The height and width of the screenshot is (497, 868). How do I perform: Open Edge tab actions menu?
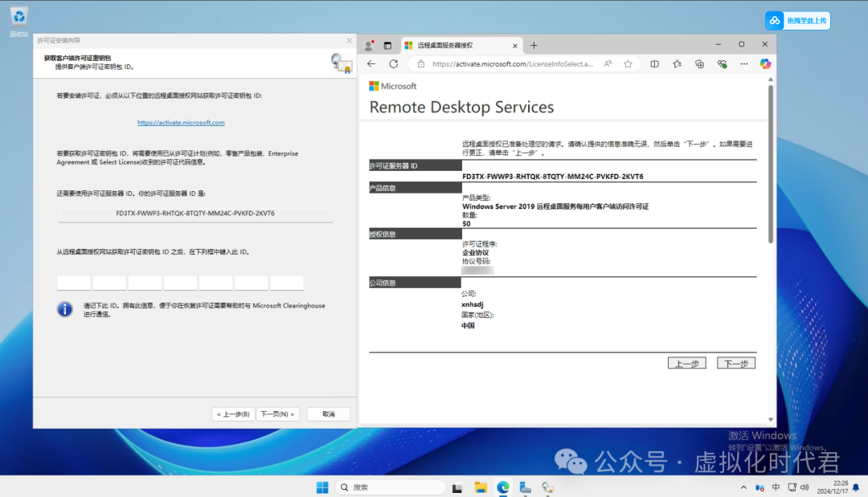(x=387, y=46)
